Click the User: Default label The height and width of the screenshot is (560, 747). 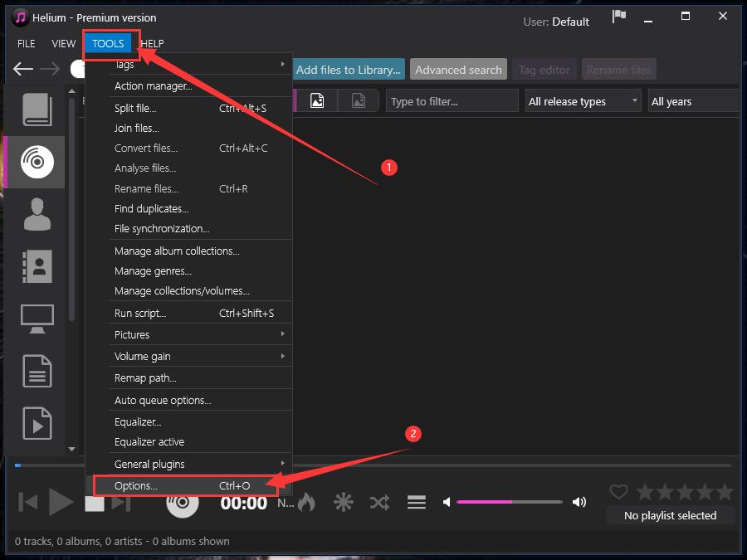556,22
